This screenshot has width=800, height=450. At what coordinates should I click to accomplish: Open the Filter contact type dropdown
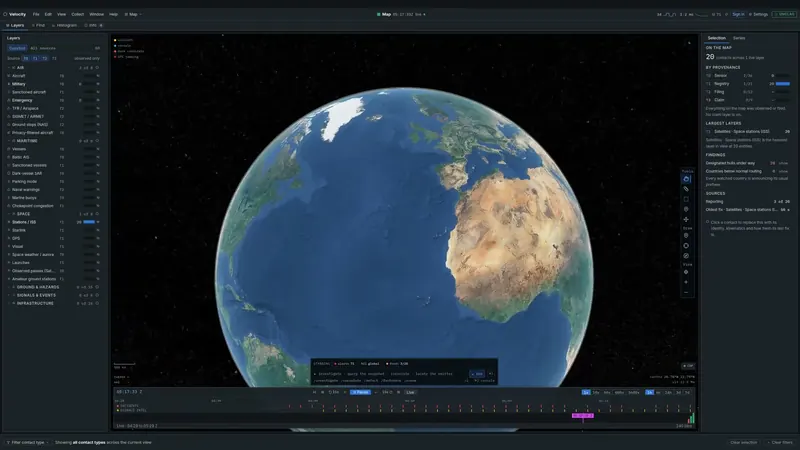coord(28,442)
